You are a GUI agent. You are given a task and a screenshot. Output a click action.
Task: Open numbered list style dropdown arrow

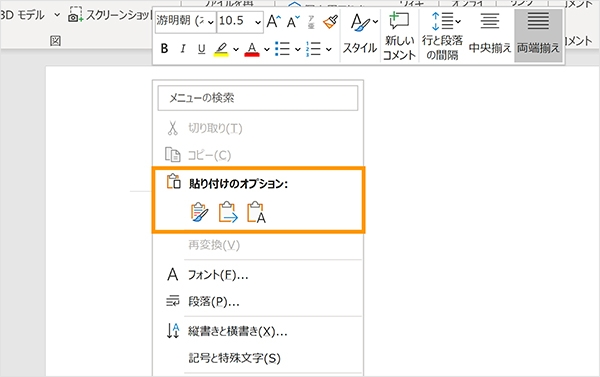pos(329,49)
